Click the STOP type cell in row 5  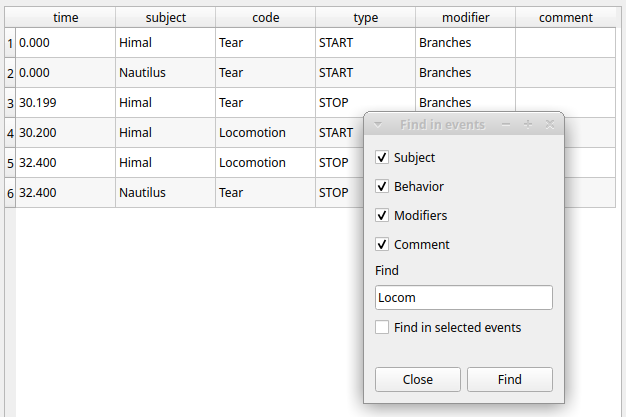click(339, 163)
